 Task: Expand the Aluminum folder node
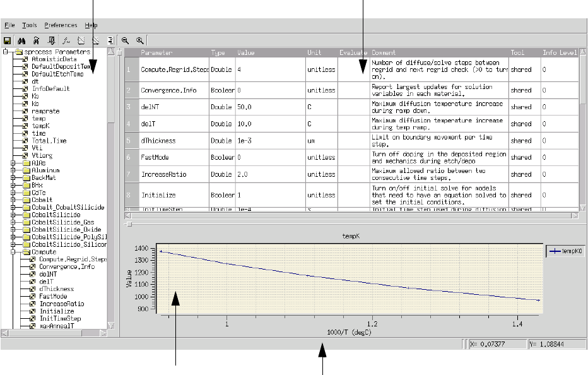pos(13,170)
